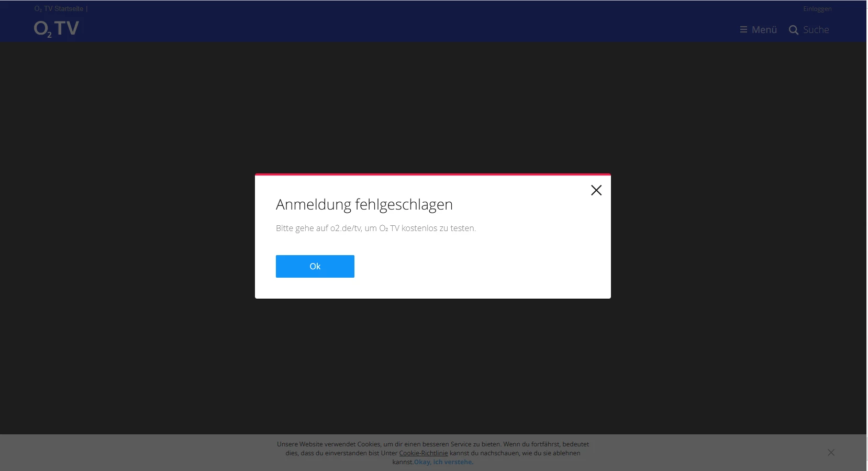
Task: Open the Suche search
Action: click(809, 30)
